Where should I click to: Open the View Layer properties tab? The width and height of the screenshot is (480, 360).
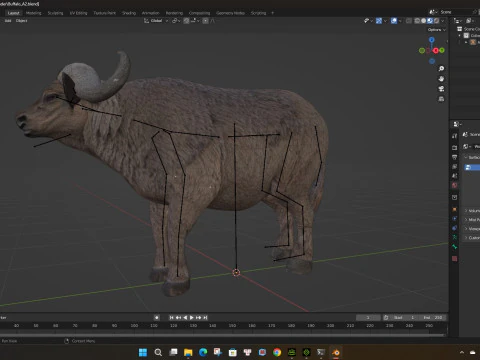[x=455, y=166]
